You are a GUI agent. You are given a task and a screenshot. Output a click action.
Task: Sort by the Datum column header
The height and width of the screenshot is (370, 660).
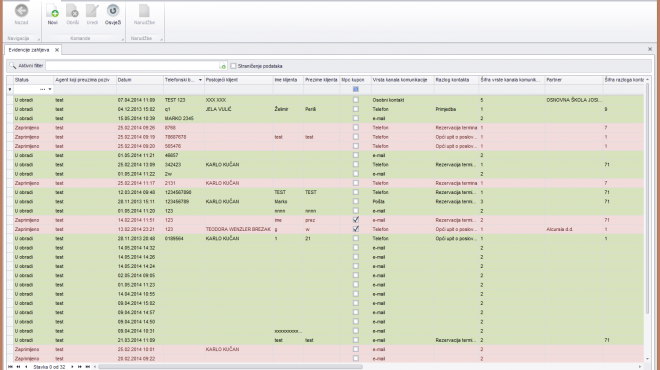pyautogui.click(x=139, y=80)
